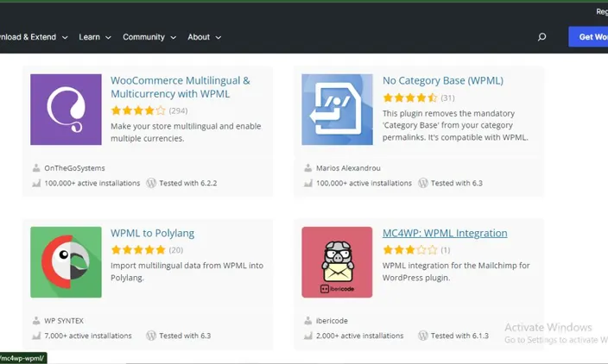Click '2,000+ active installations' text
The height and width of the screenshot is (364, 608).
360,336
